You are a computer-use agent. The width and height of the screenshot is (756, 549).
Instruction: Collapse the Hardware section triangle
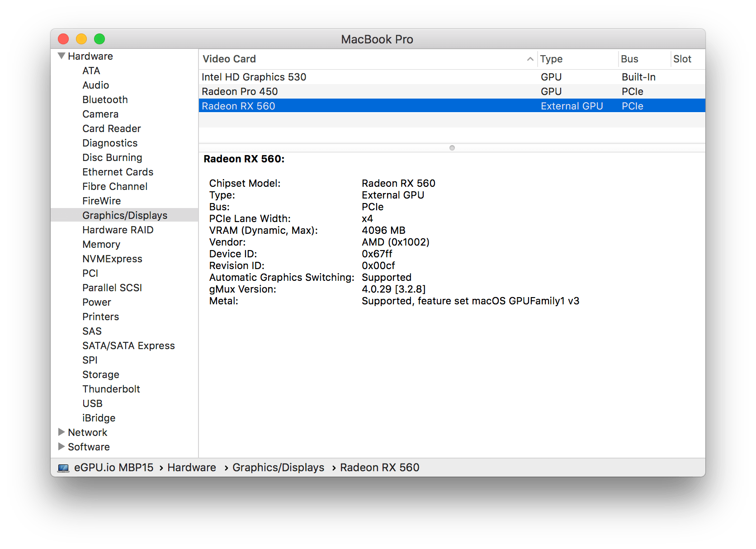coord(61,56)
